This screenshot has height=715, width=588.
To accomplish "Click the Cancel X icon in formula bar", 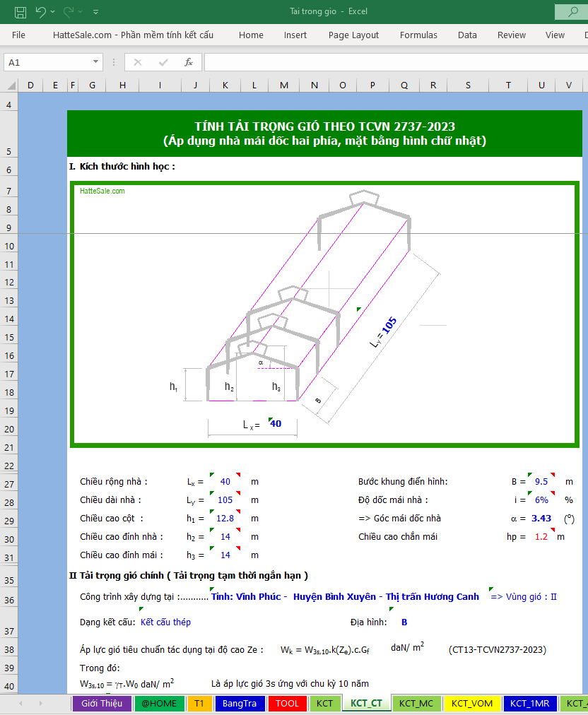I will (x=138, y=62).
